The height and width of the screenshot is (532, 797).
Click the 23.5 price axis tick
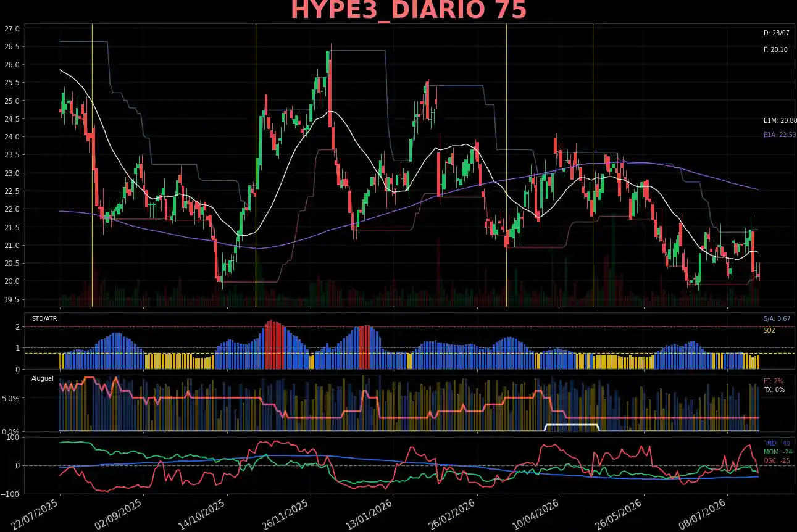coord(12,155)
